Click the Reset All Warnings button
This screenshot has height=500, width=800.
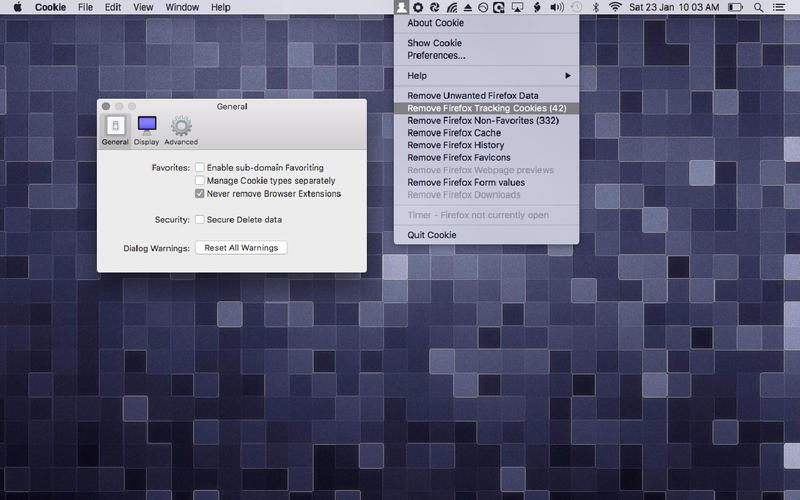click(241, 247)
